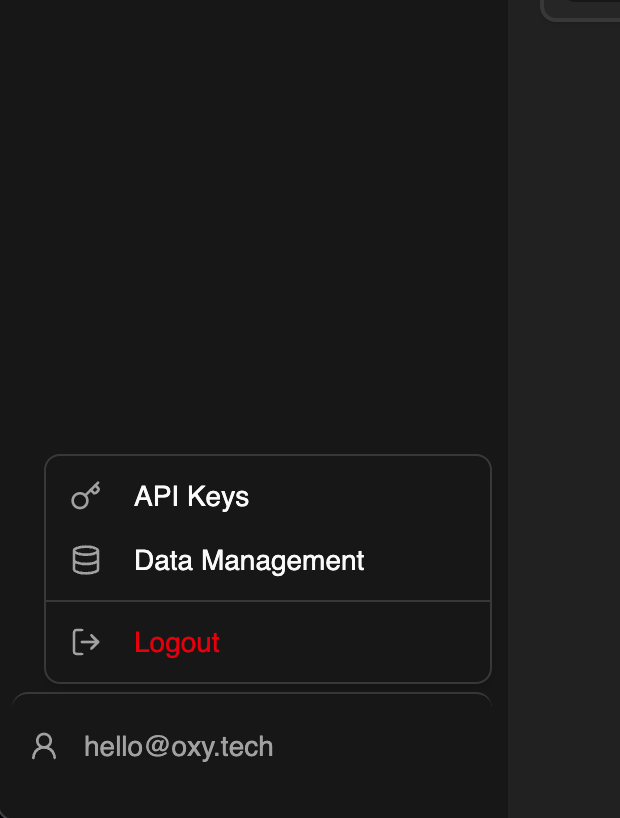Open the API Keys menu entry
Image resolution: width=620 pixels, height=818 pixels.
268,496
